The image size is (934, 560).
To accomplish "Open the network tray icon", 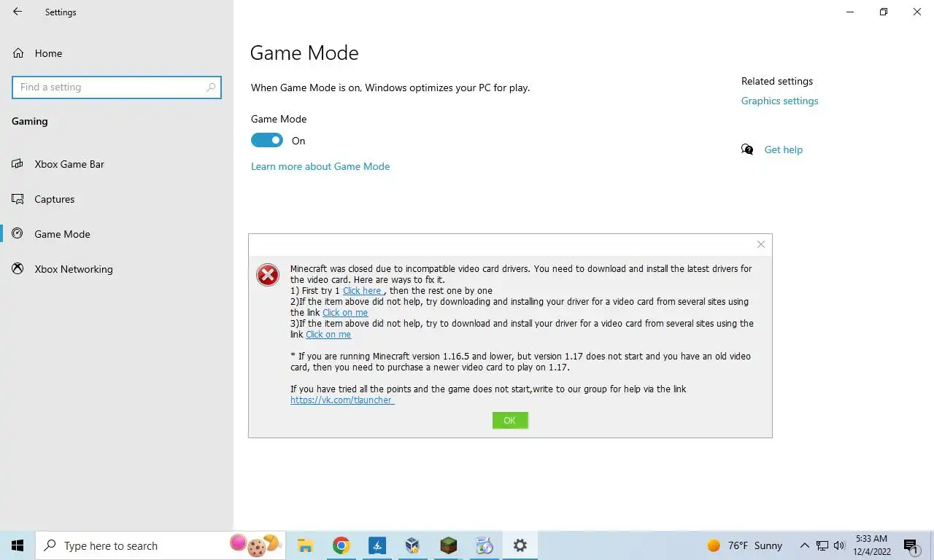I will tap(822, 545).
